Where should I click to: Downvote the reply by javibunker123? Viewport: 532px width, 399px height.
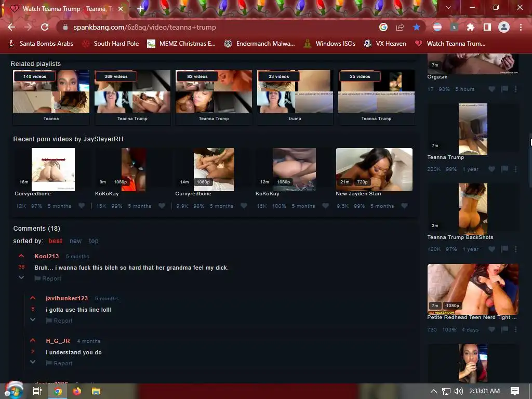click(33, 320)
